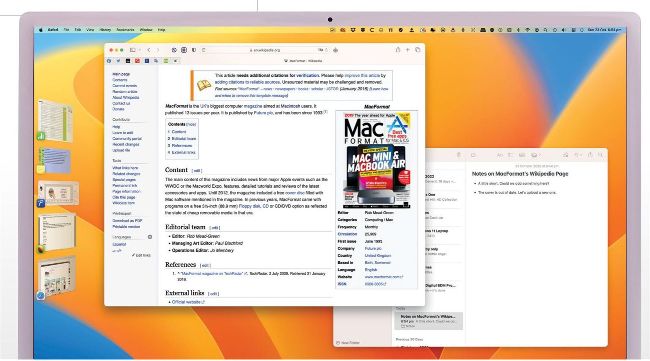Go back with Safari's back arrow
This screenshot has width=650, height=361.
tap(149, 50)
